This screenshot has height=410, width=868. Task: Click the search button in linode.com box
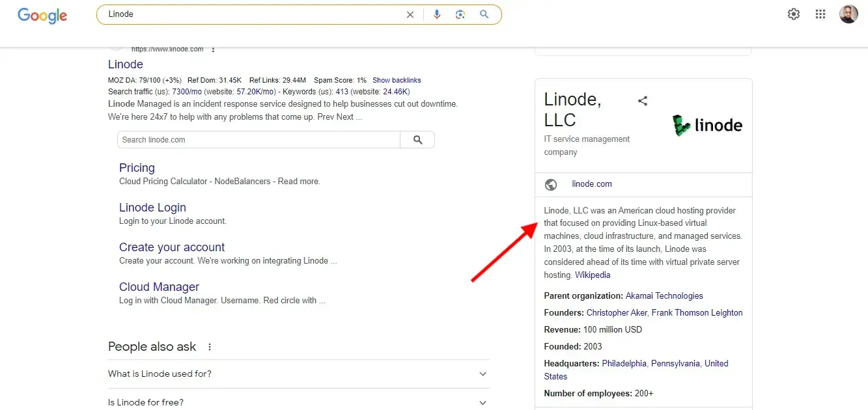click(417, 140)
